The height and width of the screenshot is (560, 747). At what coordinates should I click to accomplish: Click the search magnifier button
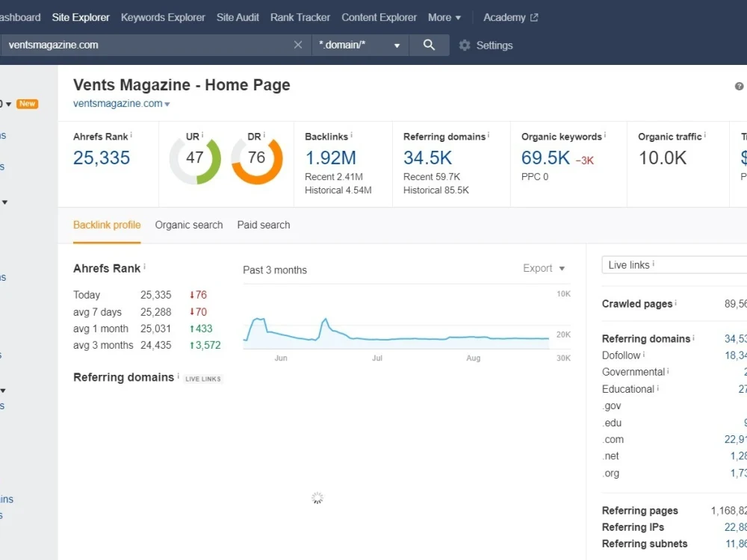pyautogui.click(x=429, y=45)
